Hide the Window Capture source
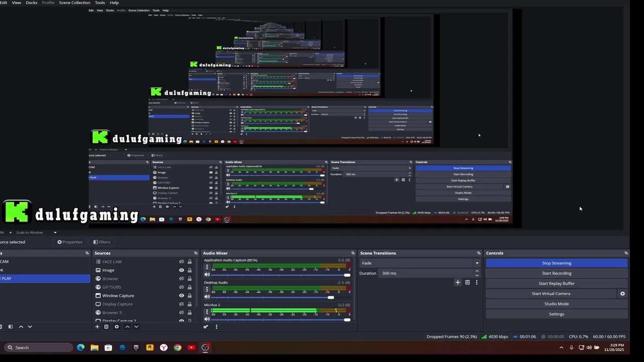This screenshot has width=644, height=362. [x=182, y=296]
